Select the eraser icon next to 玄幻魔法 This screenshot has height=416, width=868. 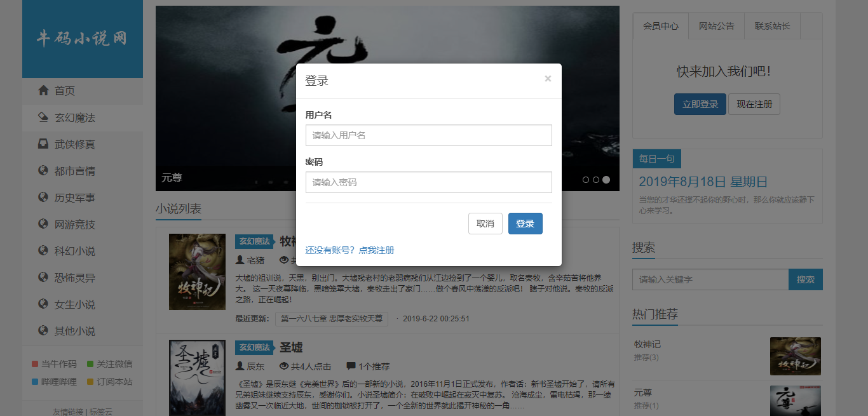click(x=43, y=117)
